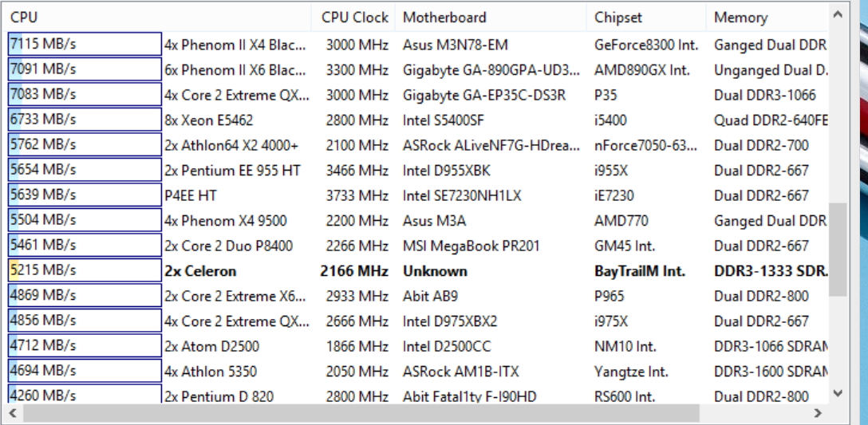Select the 4x Athlon 5350 entry
The width and height of the screenshot is (868, 425).
[x=211, y=372]
